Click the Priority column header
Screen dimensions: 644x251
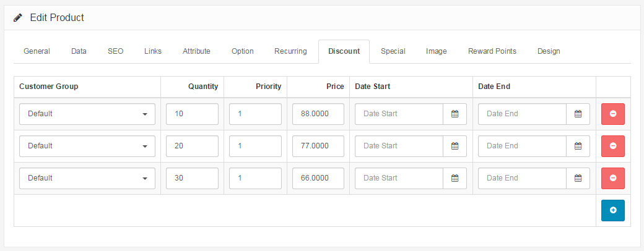269,87
